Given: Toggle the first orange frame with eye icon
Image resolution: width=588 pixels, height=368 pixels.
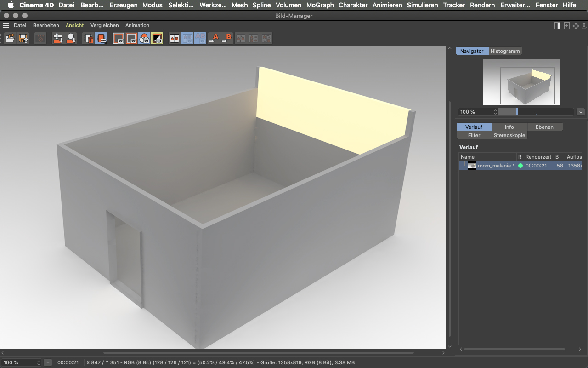Looking at the screenshot, I should 119,39.
